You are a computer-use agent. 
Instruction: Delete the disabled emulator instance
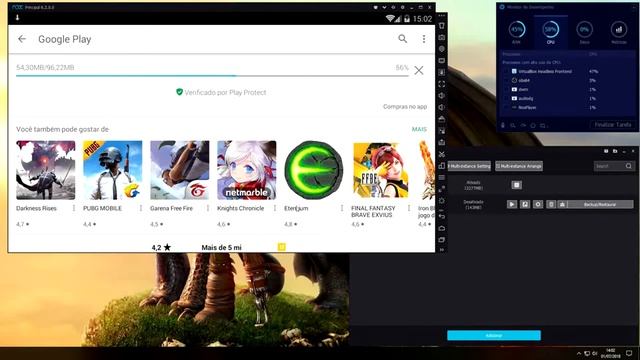(x=551, y=204)
